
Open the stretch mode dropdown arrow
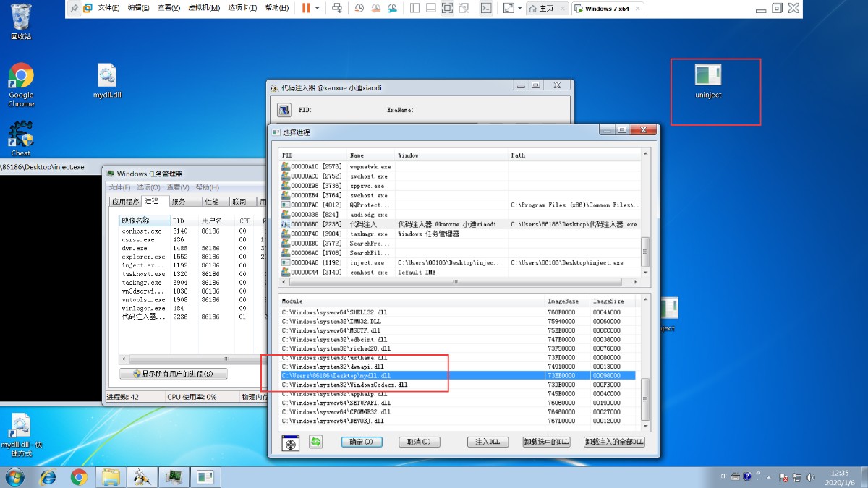520,8
